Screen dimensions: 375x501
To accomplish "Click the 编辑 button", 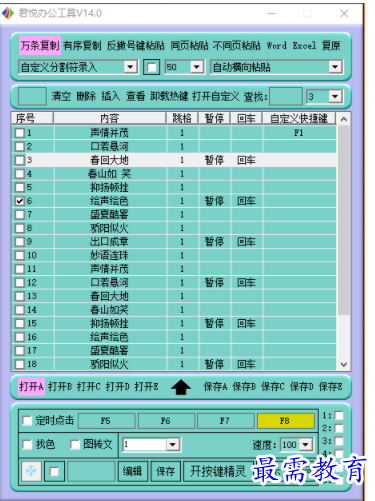I will (133, 471).
